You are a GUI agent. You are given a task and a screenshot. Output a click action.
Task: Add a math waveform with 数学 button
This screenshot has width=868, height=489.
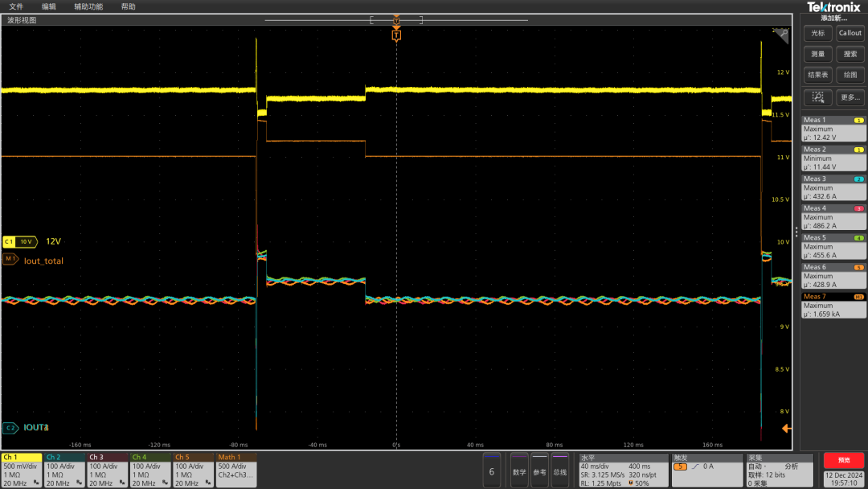tap(519, 471)
